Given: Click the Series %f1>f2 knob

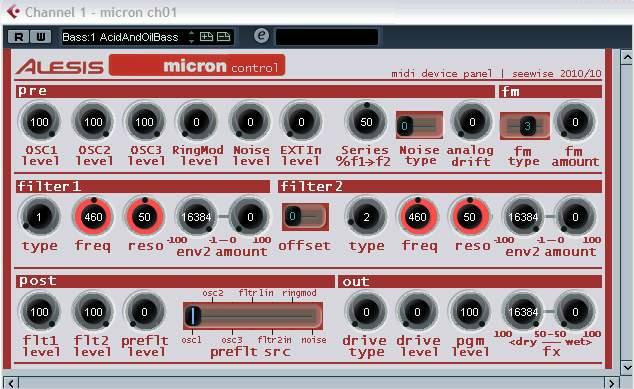Looking at the screenshot, I should pyautogui.click(x=366, y=122).
